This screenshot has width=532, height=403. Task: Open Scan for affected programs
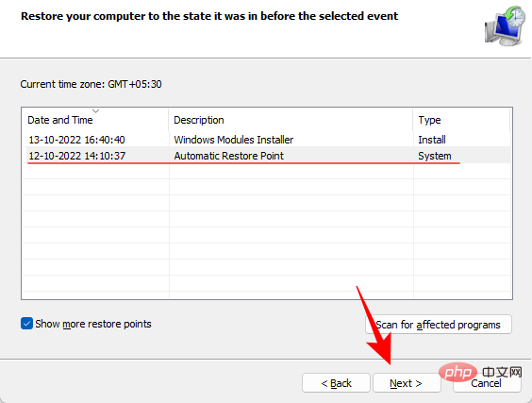[439, 325]
